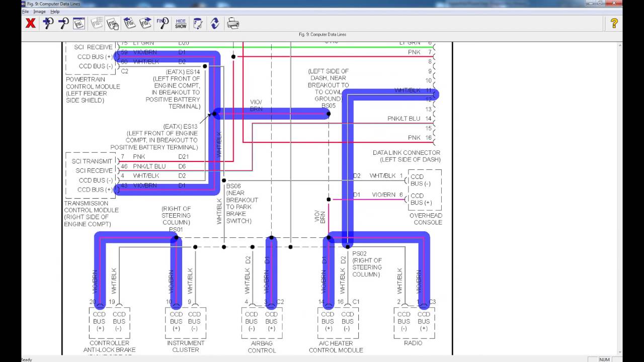Open the Help menu
This screenshot has height=362, width=644.
click(55, 12)
